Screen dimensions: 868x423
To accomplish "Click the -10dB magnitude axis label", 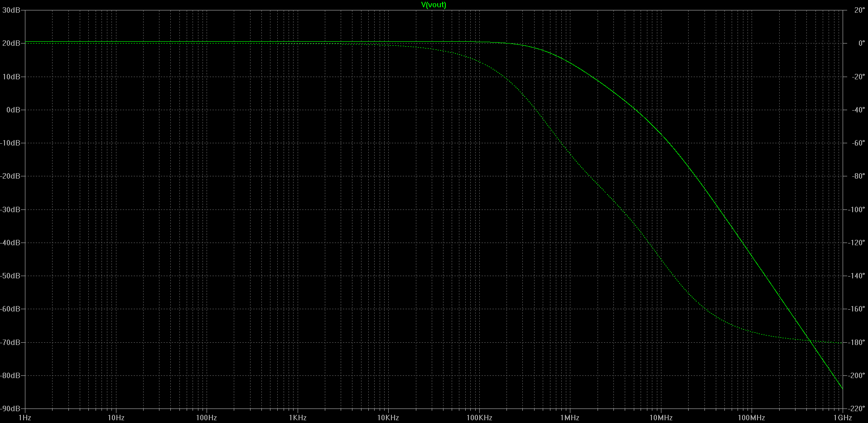I will tap(10, 143).
